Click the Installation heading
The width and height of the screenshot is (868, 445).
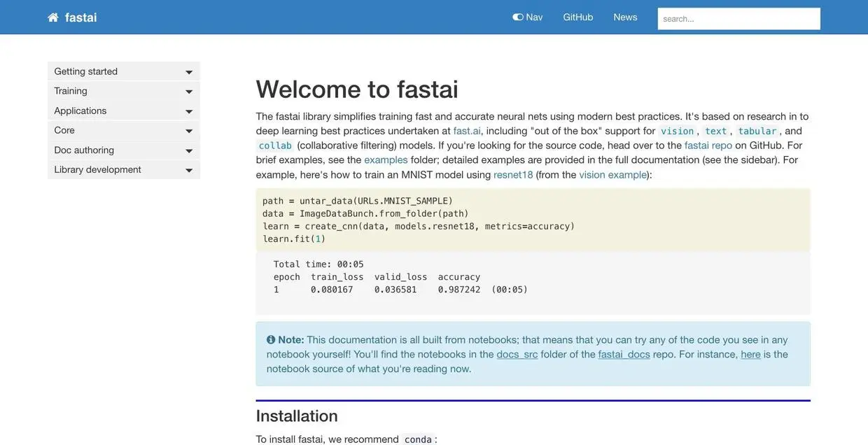pos(297,416)
